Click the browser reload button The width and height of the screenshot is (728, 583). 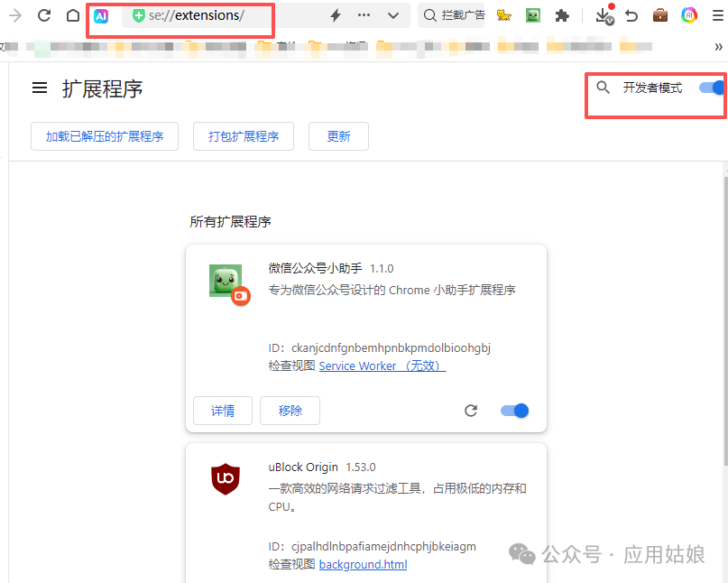click(x=43, y=15)
